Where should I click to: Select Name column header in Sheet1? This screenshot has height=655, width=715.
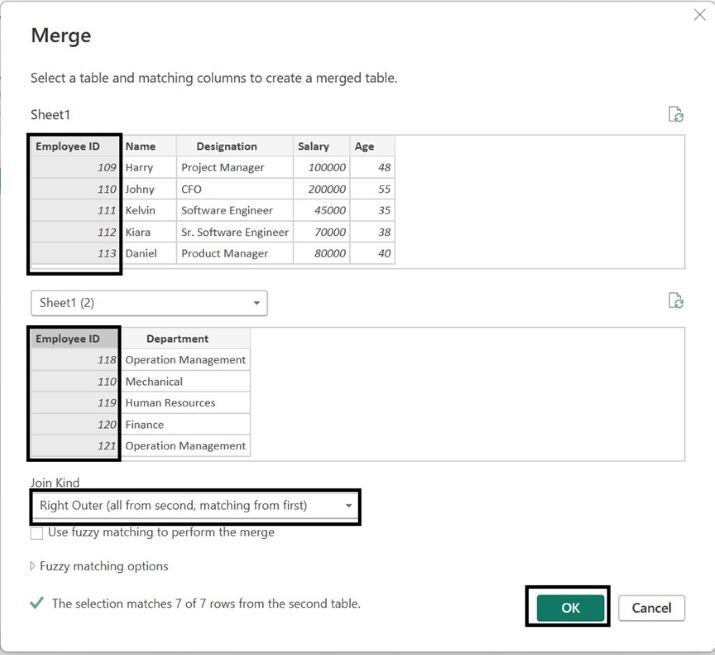coord(141,146)
